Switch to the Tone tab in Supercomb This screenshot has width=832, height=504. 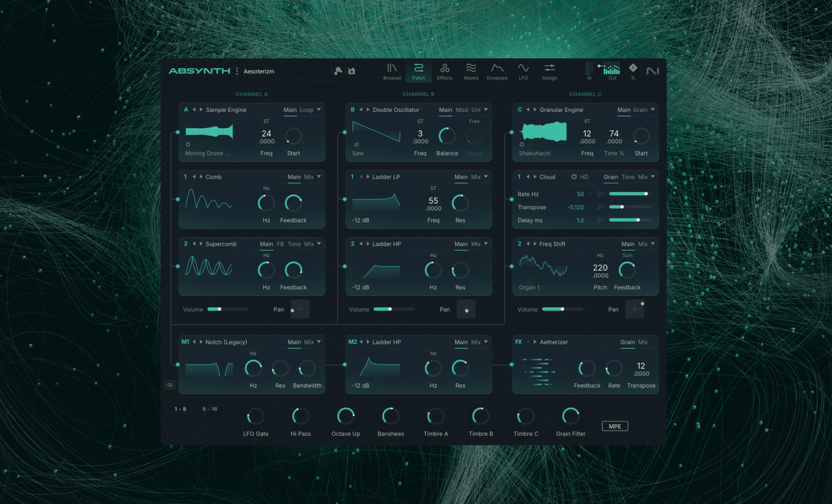pyautogui.click(x=294, y=244)
